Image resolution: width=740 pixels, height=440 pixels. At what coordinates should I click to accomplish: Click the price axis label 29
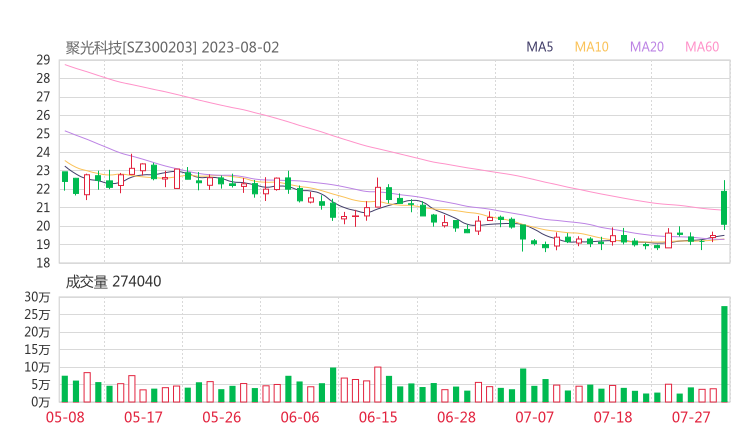(x=43, y=60)
